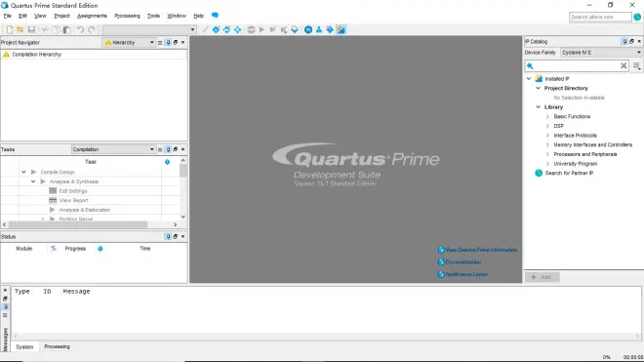Viewport: 644px width, 362px height.
Task: Start compilation with the play toolbar icon
Action: point(262,29)
